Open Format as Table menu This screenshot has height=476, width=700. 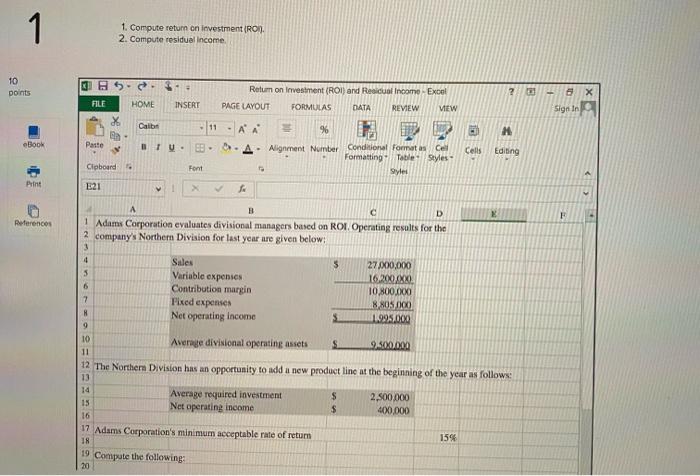[409, 141]
